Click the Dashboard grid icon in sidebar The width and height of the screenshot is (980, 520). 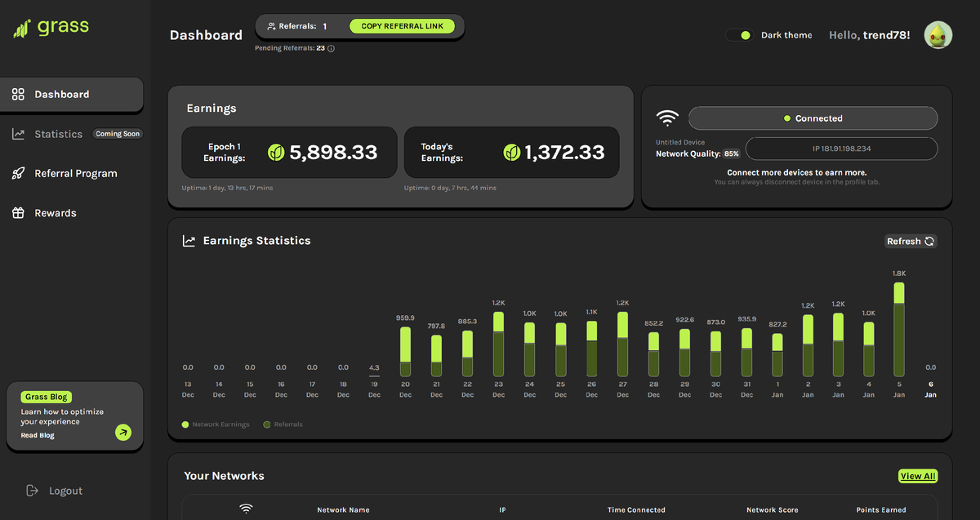click(18, 95)
